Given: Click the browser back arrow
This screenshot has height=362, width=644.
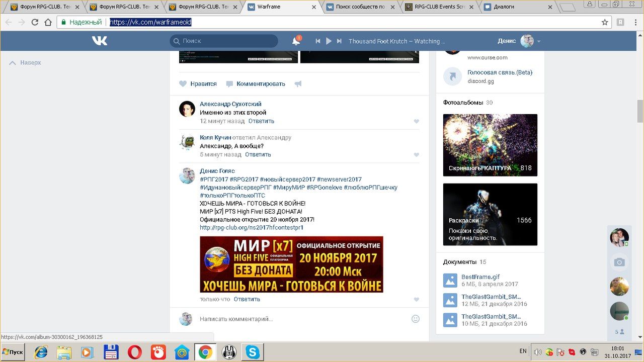Looking at the screenshot, I should click(x=8, y=22).
